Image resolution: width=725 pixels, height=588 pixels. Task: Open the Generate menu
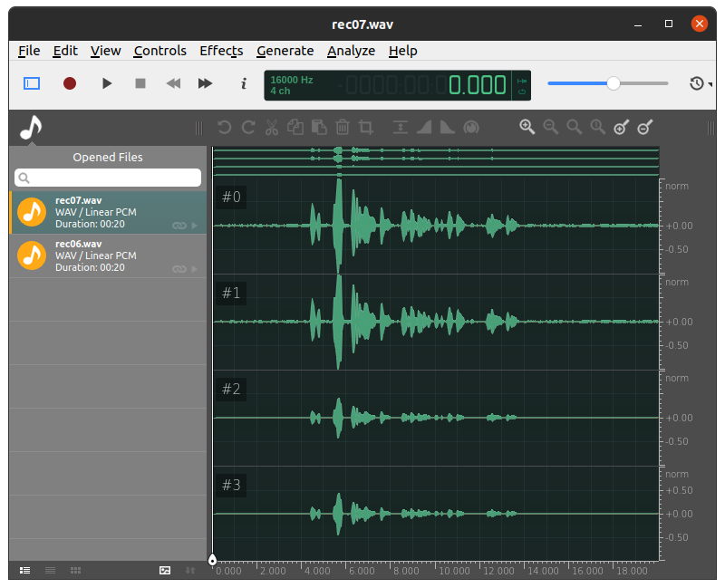[x=285, y=51]
